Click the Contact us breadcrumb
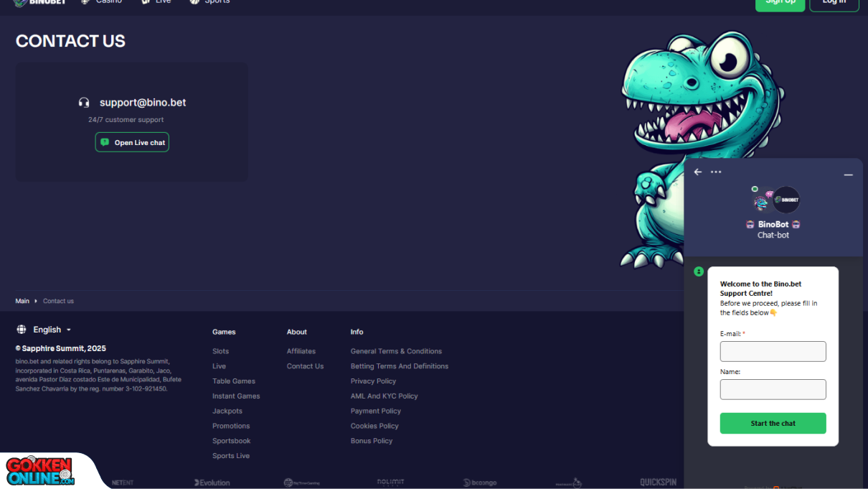The height and width of the screenshot is (489, 868). 58,301
